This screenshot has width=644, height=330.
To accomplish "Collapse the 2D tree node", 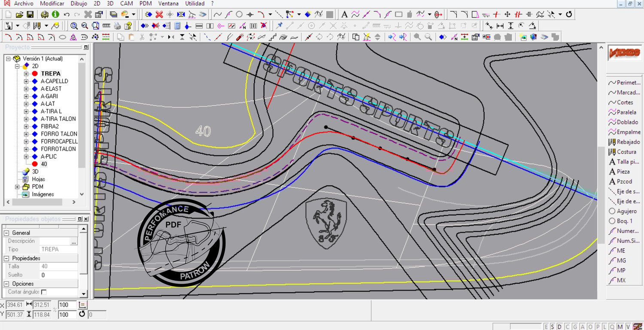I will [x=18, y=66].
